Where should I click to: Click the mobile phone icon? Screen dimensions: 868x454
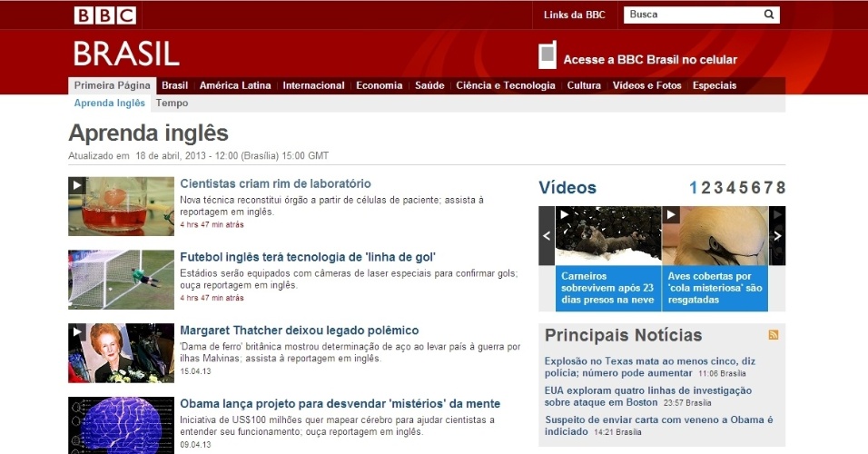(547, 54)
